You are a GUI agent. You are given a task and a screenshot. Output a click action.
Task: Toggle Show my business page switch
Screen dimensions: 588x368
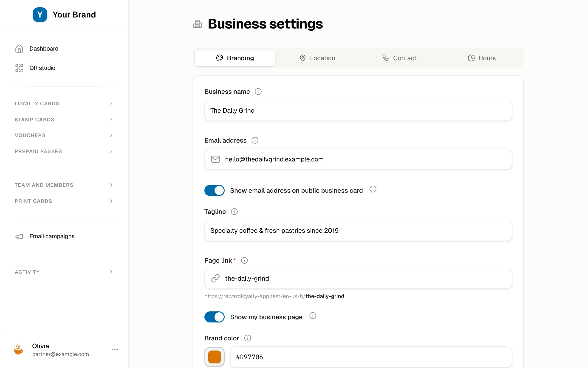pos(214,317)
